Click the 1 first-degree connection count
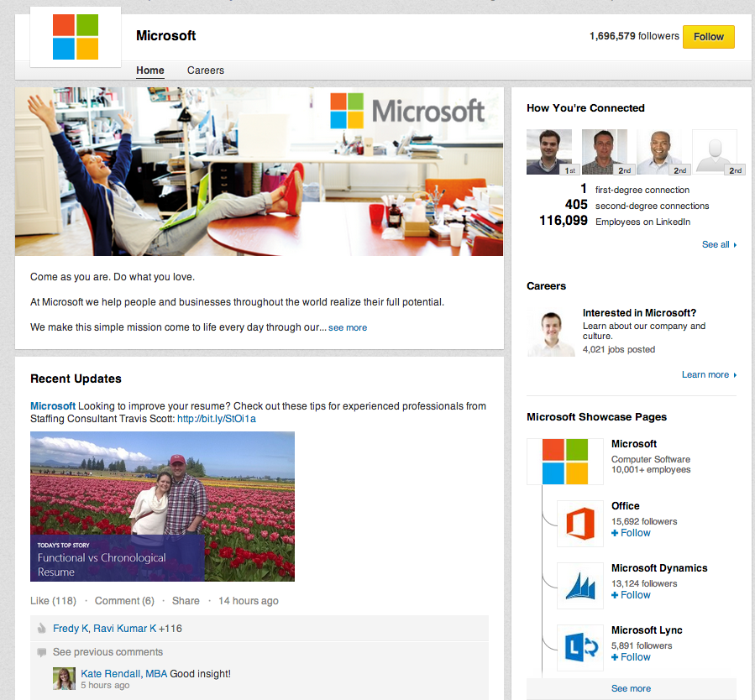 tap(584, 189)
